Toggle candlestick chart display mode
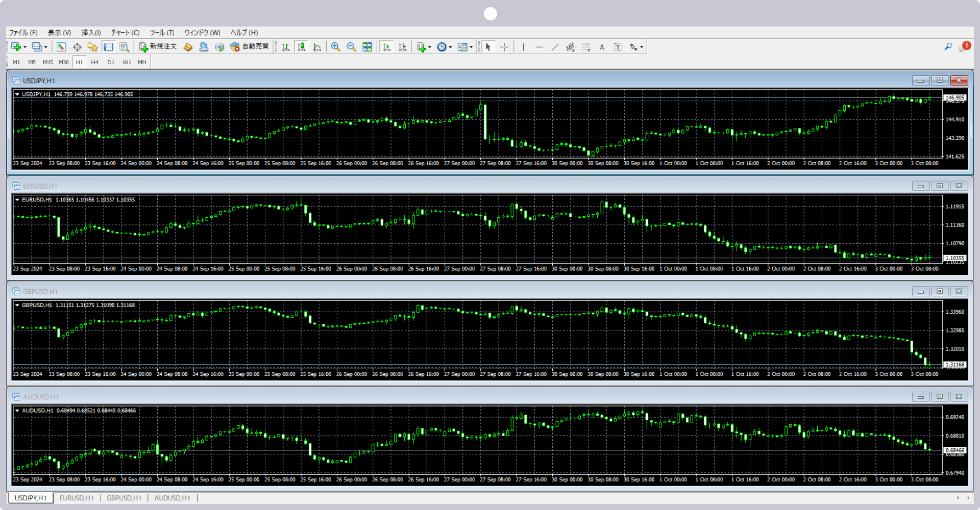This screenshot has height=510, width=980. [302, 47]
